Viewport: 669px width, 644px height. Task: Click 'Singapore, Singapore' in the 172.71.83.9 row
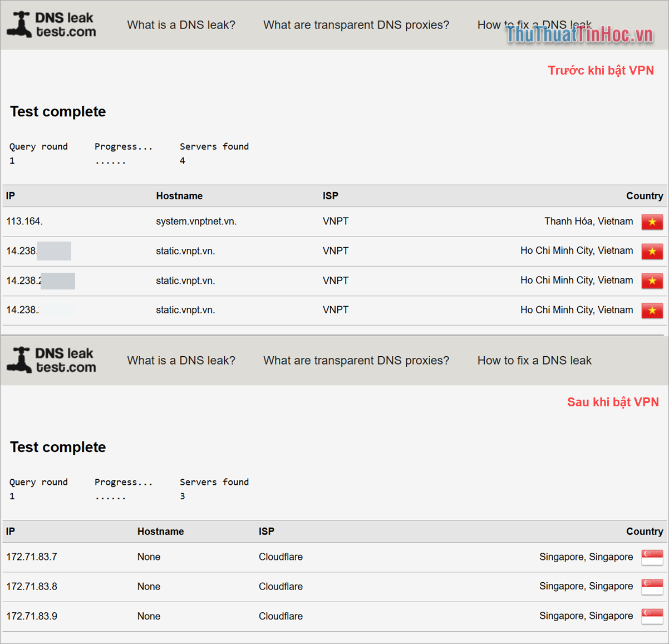pyautogui.click(x=586, y=616)
